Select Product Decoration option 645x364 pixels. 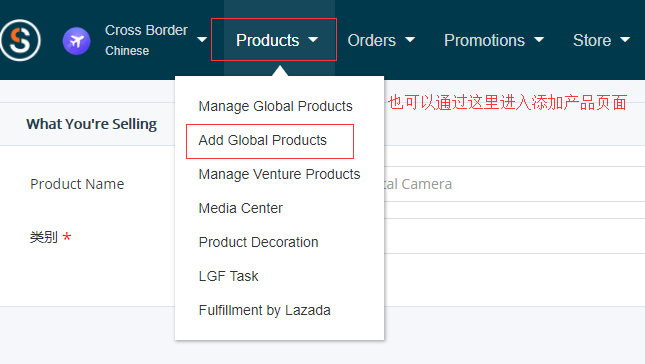coord(258,242)
